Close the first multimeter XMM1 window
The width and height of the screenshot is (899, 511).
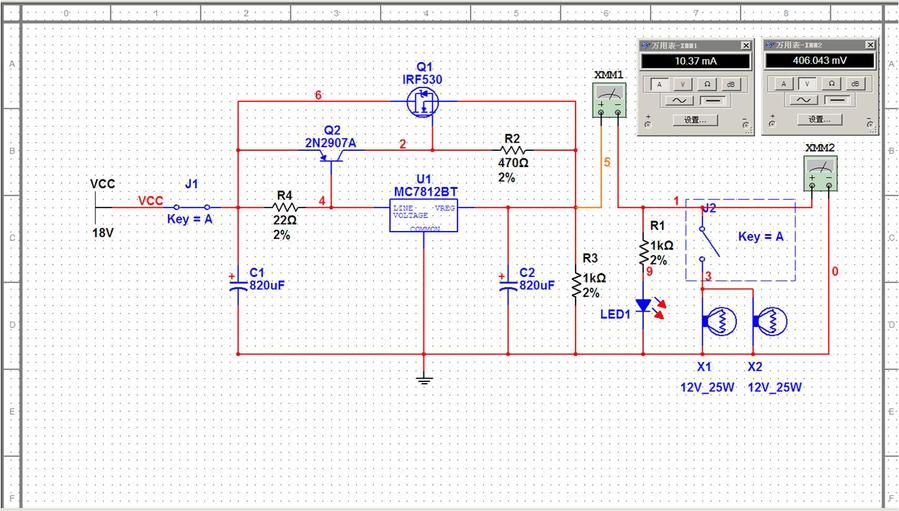(x=745, y=46)
